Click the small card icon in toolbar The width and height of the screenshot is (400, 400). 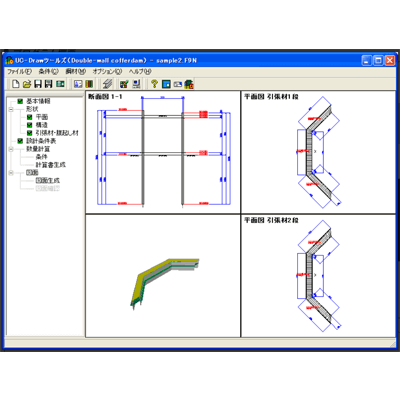(178, 84)
